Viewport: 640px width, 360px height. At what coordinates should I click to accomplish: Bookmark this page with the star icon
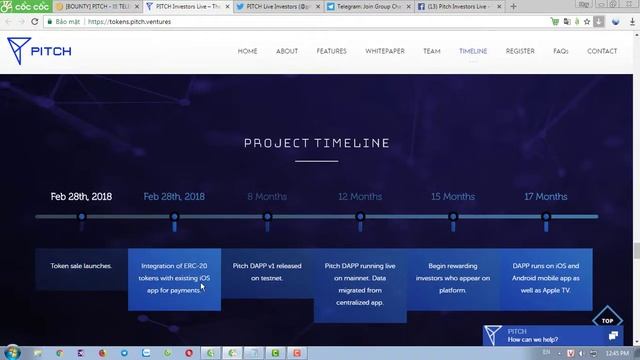coord(587,22)
